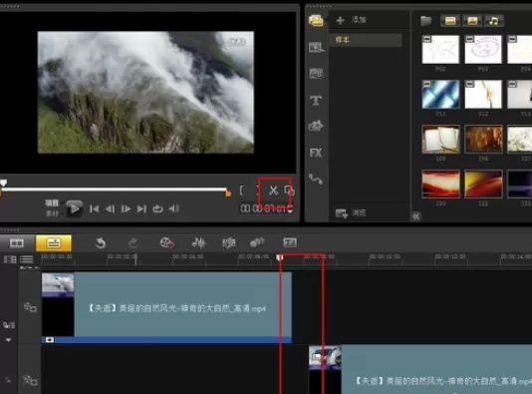Play the preview video

click(x=75, y=208)
